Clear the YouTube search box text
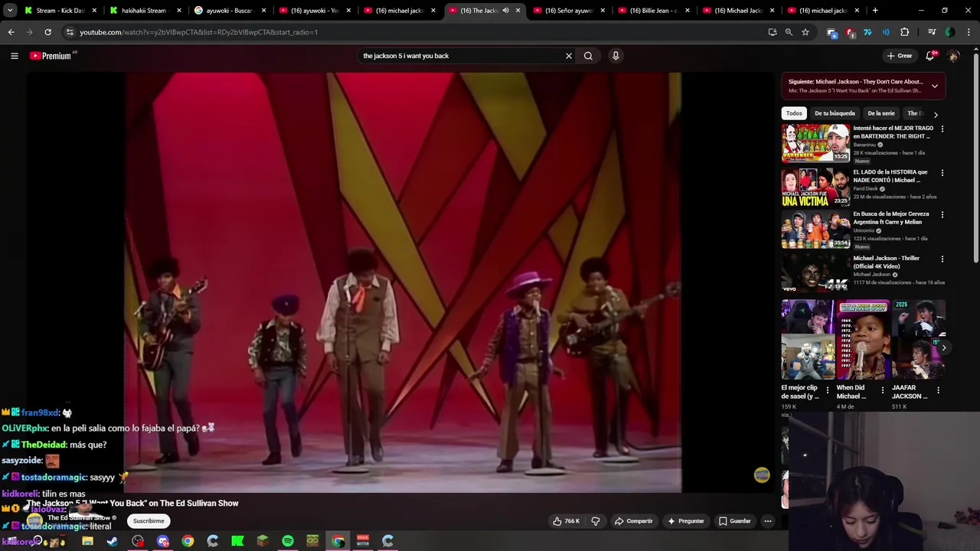Viewport: 980px width, 551px height. coord(569,56)
